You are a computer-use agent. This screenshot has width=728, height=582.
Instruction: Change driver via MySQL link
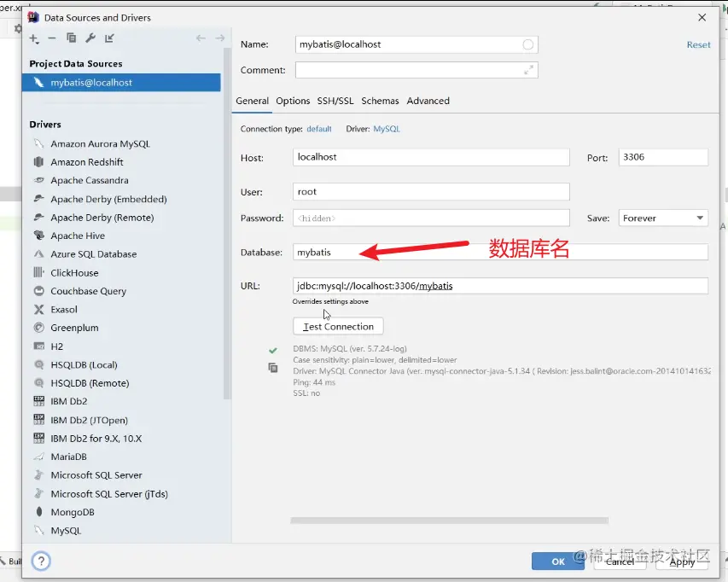click(387, 129)
